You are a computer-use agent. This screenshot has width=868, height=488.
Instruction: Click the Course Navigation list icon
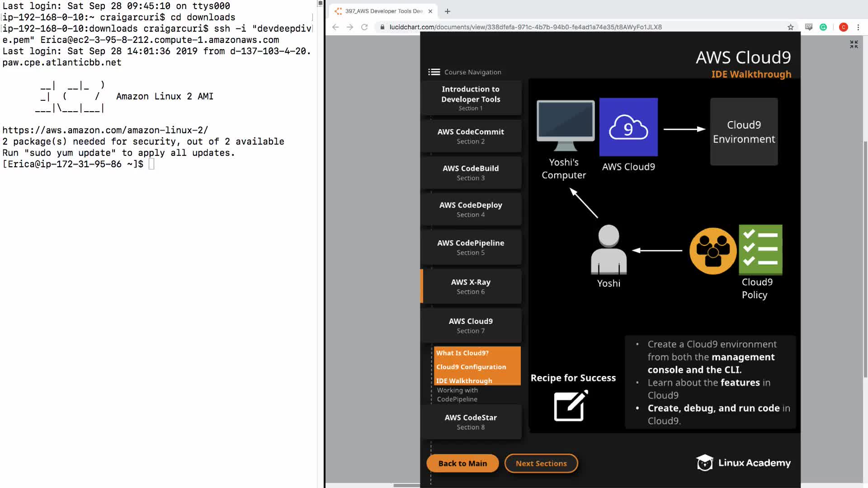pos(434,72)
